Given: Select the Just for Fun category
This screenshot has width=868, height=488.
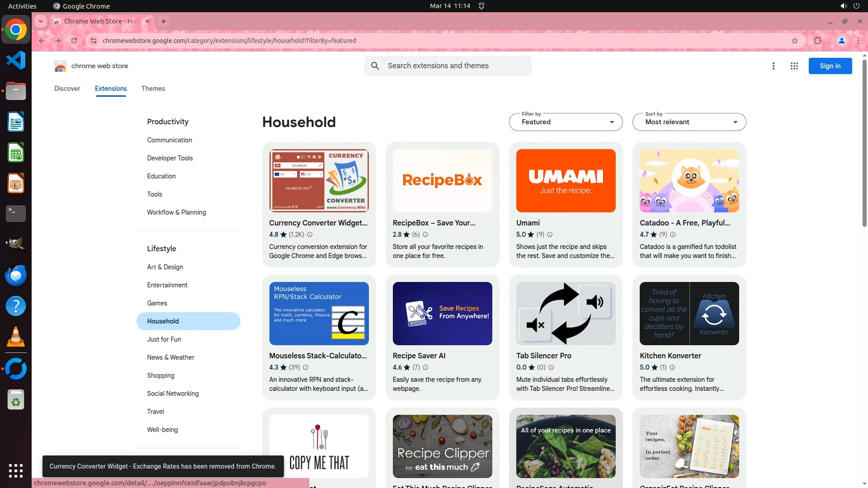Looking at the screenshot, I should [x=164, y=339].
